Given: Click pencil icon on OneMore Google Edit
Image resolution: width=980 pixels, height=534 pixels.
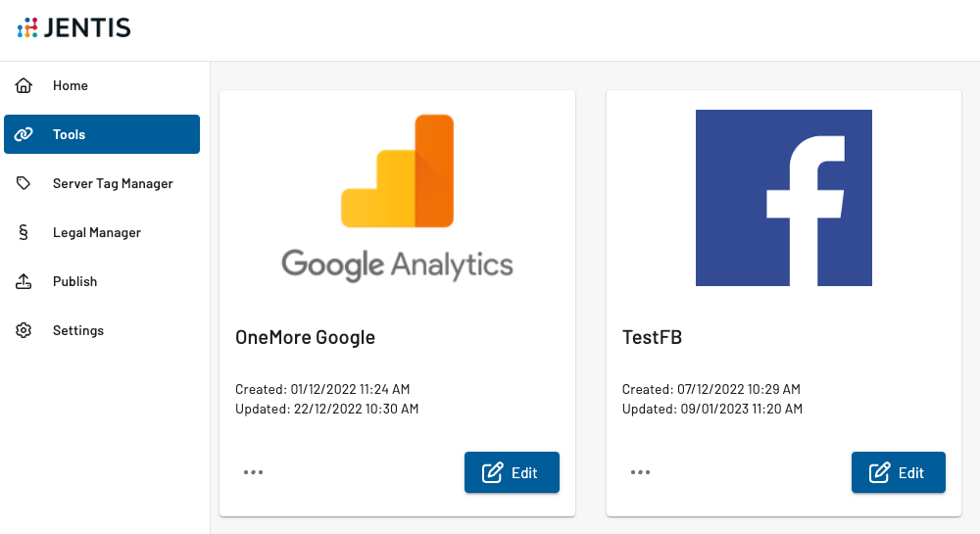Looking at the screenshot, I should [x=493, y=472].
